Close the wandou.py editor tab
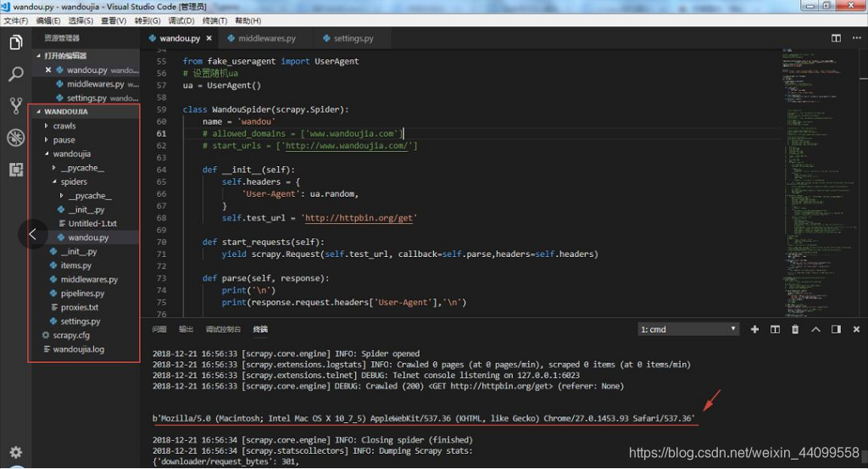 click(209, 38)
